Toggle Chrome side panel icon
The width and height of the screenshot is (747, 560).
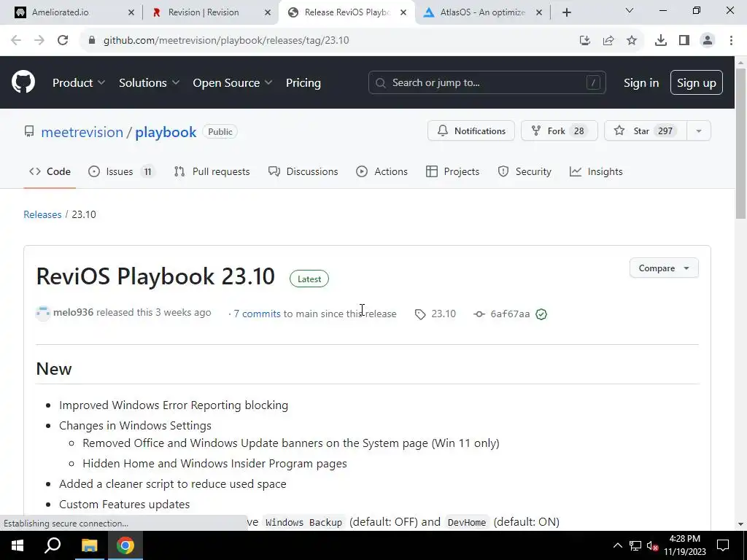[x=684, y=40]
